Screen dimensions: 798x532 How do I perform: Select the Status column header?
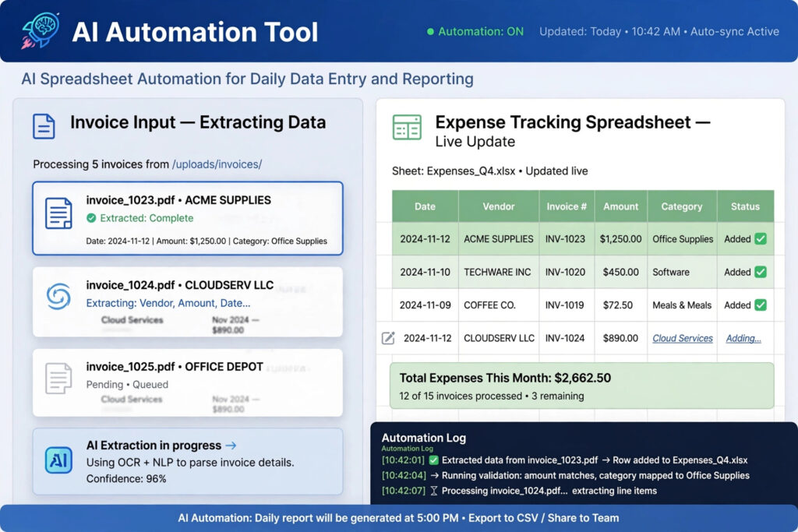click(x=746, y=206)
